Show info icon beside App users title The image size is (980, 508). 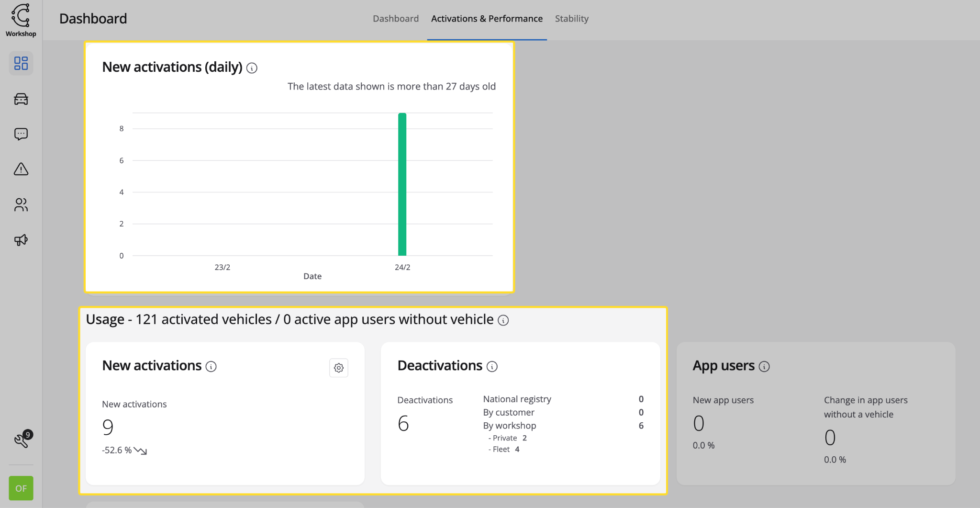pyautogui.click(x=764, y=367)
